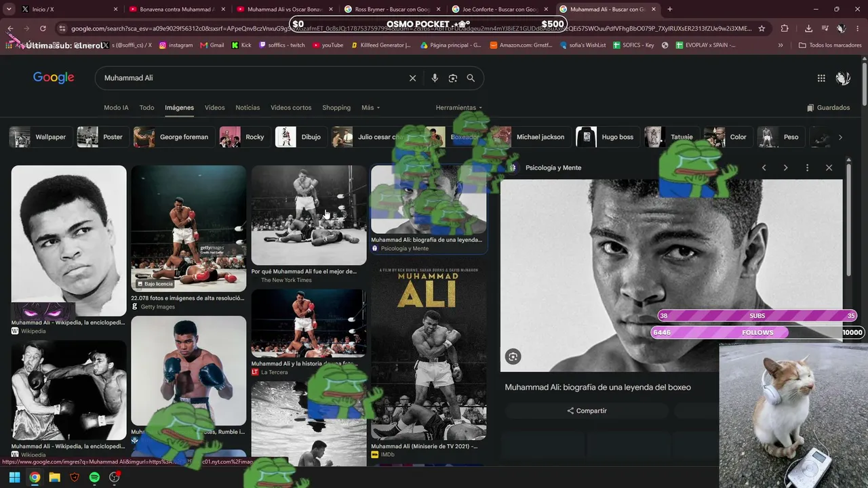Reload the page in Chrome
Viewport: 868px width, 488px height.
tap(43, 28)
